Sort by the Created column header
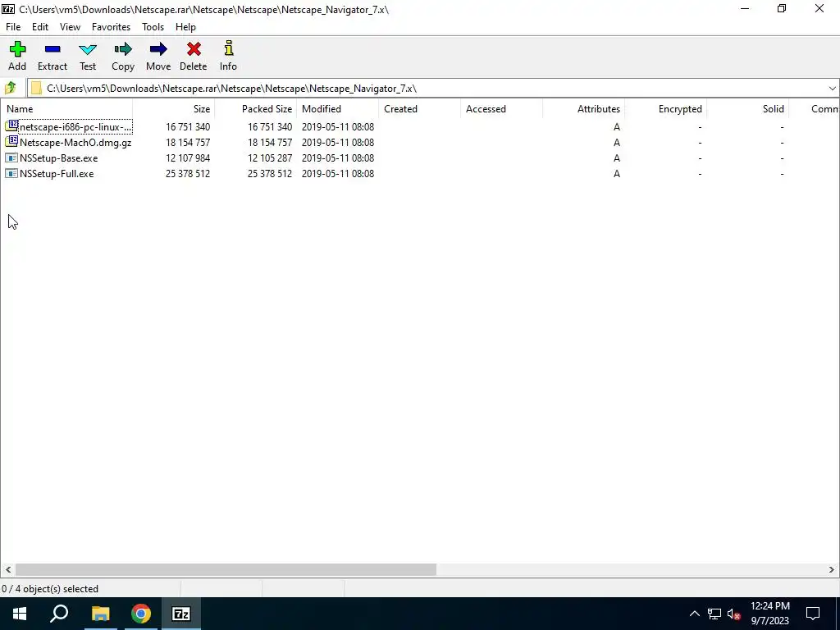840x630 pixels. (x=419, y=109)
